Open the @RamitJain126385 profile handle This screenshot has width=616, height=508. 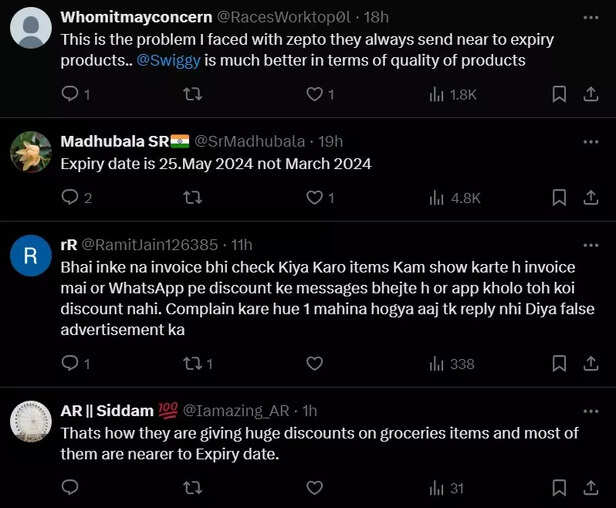pos(152,245)
